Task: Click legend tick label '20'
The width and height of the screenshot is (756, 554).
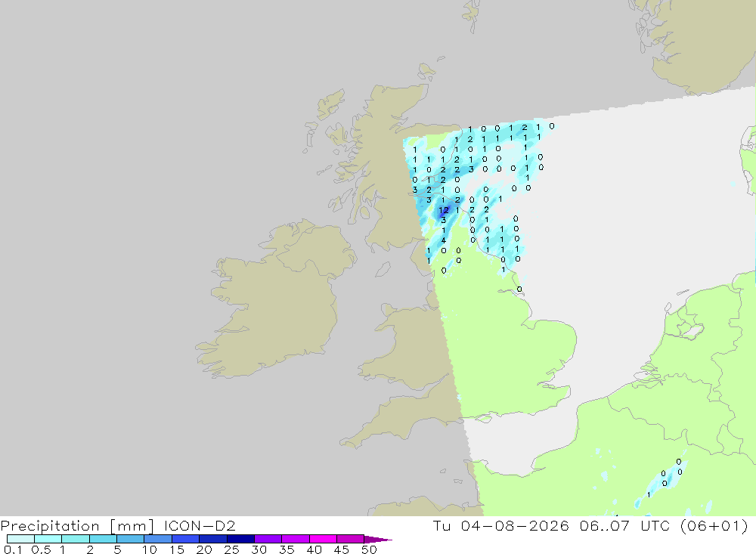Action: [x=204, y=549]
